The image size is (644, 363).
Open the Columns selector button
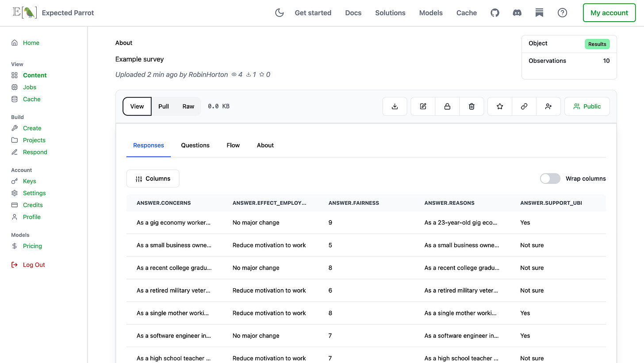[153, 179]
